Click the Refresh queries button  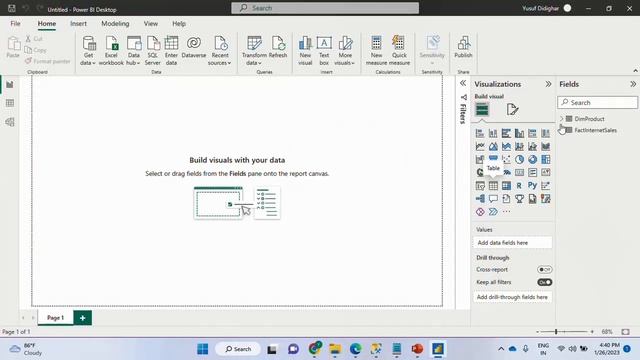[x=278, y=47]
